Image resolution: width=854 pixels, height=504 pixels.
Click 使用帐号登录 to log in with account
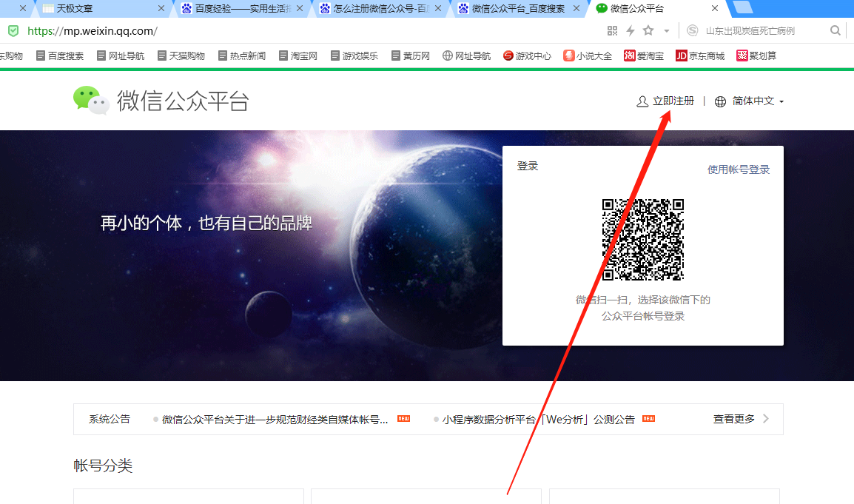[x=739, y=169]
